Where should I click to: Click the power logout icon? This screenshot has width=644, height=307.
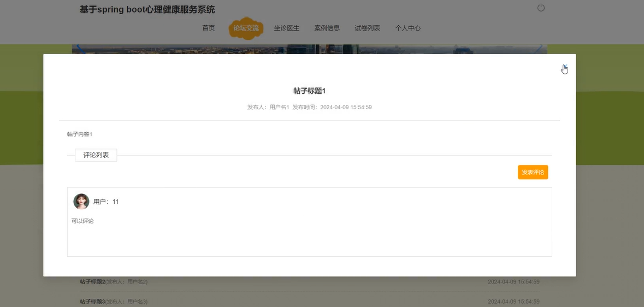point(541,8)
